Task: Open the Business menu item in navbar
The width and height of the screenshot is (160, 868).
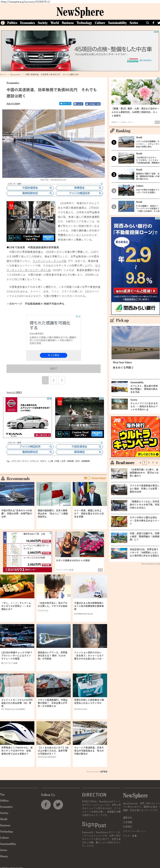Action: coord(68,23)
